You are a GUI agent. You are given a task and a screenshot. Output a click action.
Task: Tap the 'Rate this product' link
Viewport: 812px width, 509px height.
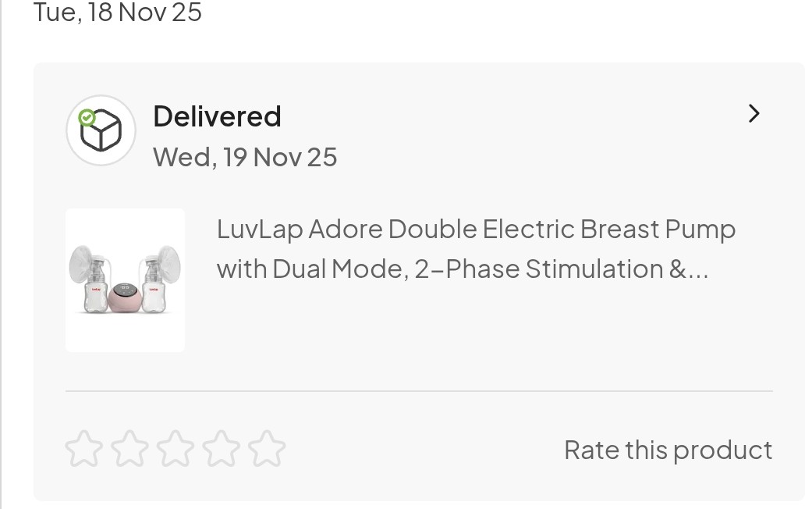tap(668, 450)
